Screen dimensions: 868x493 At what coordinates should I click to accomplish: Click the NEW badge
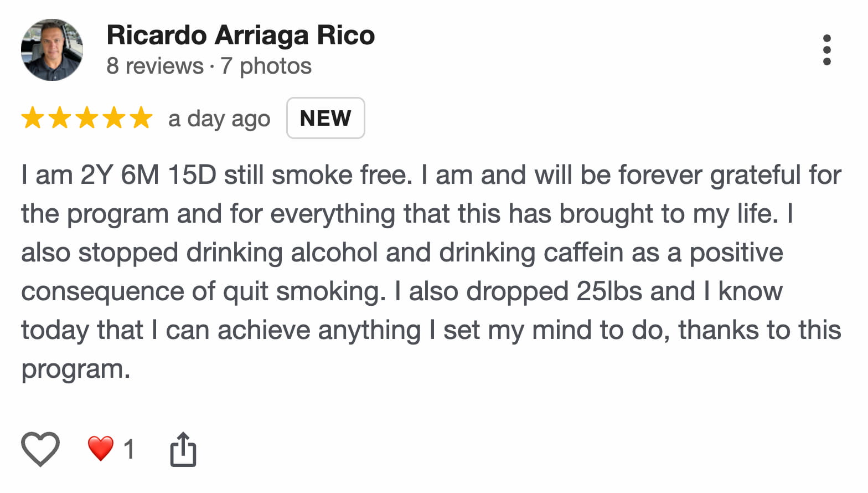point(325,118)
